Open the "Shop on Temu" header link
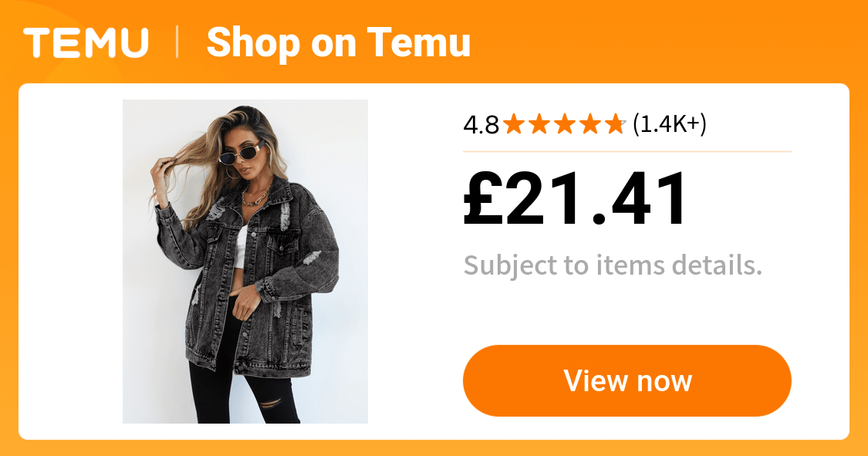This screenshot has width=868, height=456. pos(338,43)
